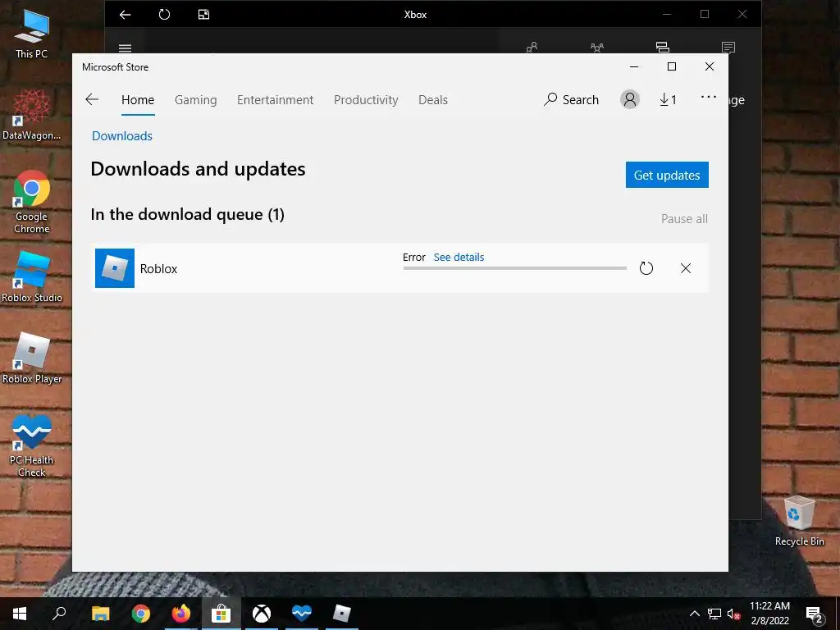Open Firefox from the taskbar
Image resolution: width=840 pixels, height=630 pixels.
tap(181, 614)
